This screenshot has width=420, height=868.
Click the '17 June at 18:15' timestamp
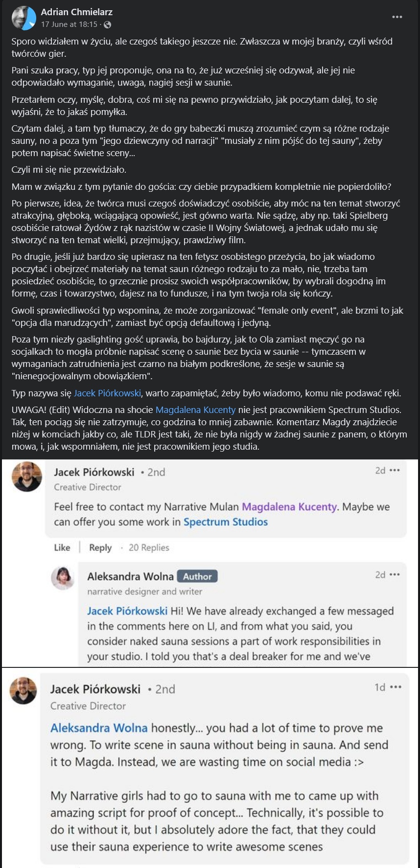[69, 24]
